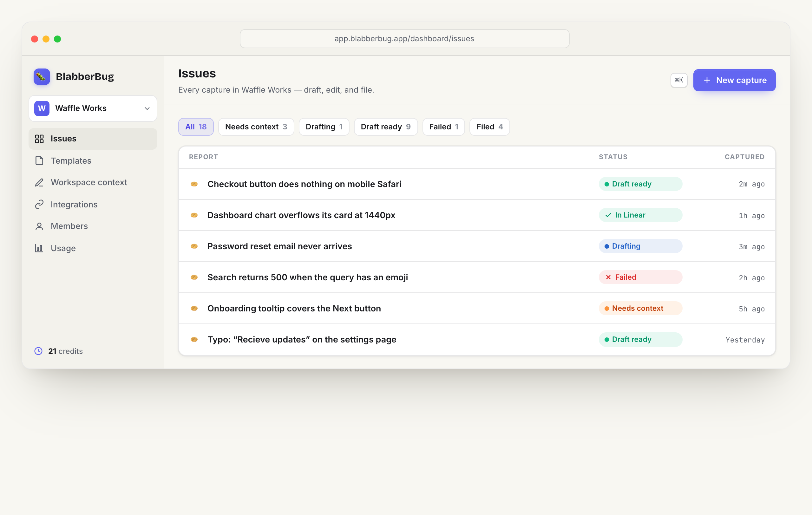Image resolution: width=812 pixels, height=515 pixels.
Task: Click the Workspace context pen icon
Action: pyautogui.click(x=39, y=183)
